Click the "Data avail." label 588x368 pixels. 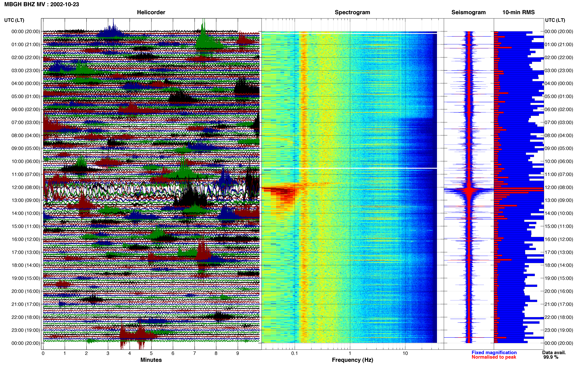pos(554,352)
